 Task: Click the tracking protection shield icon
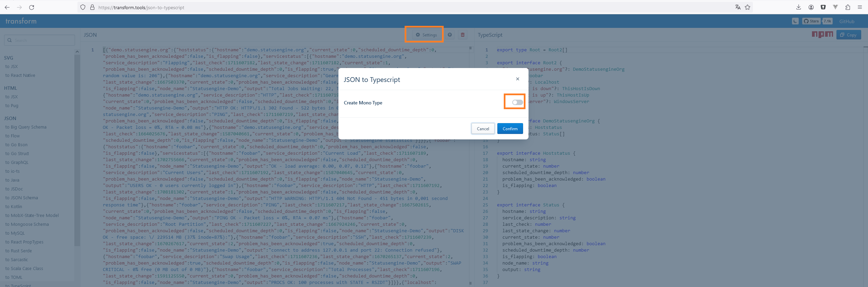click(x=83, y=7)
